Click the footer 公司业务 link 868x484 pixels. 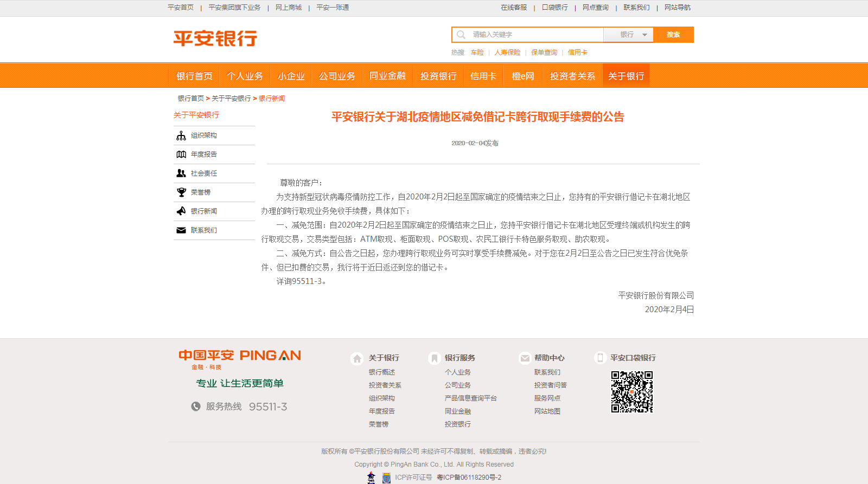tap(458, 385)
